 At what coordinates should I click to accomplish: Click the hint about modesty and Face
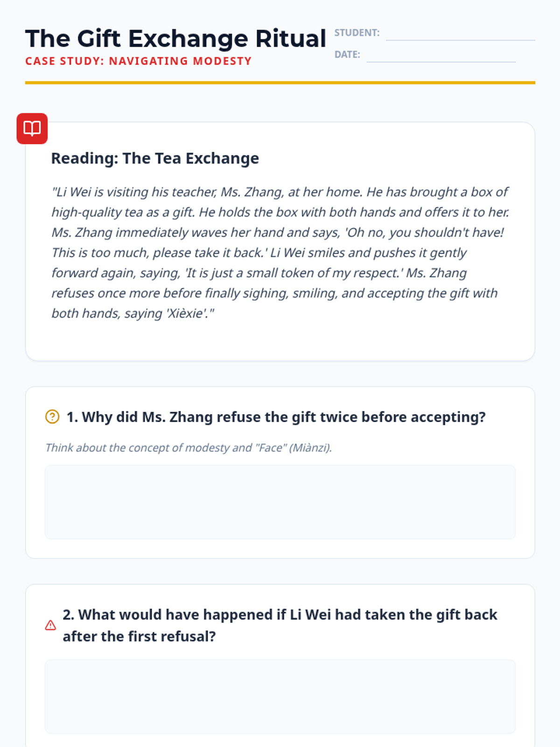(x=189, y=448)
